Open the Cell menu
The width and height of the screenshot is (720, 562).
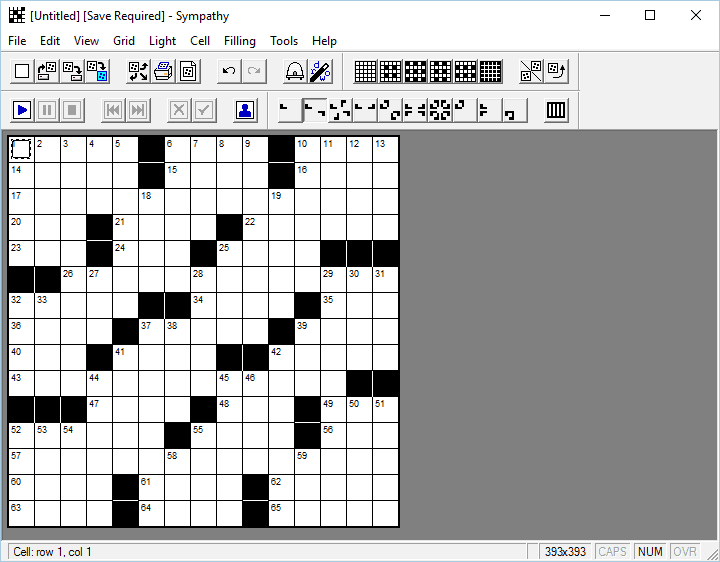(200, 41)
